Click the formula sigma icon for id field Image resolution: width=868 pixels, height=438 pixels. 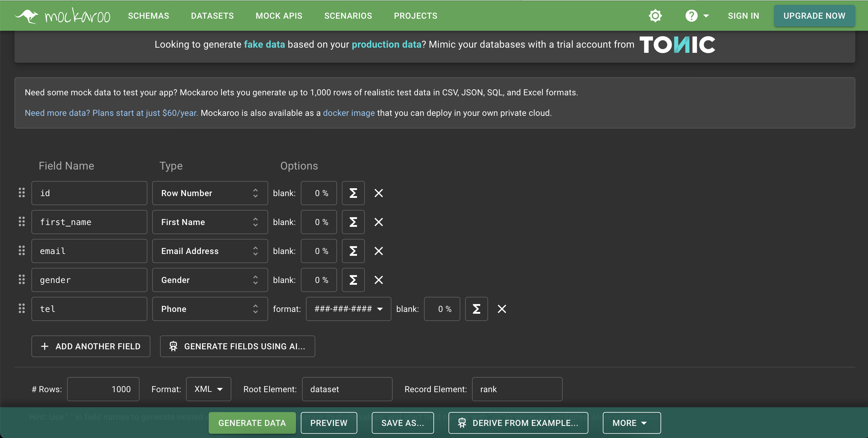[353, 193]
